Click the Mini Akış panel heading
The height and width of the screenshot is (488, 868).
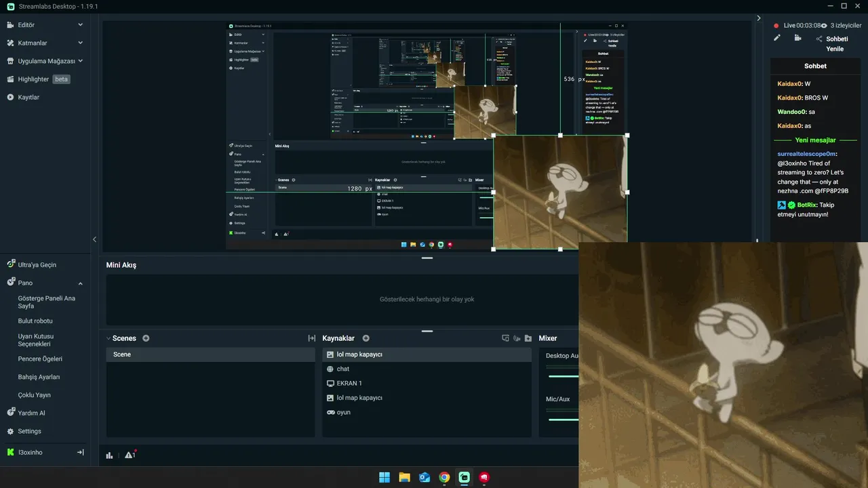(121, 265)
